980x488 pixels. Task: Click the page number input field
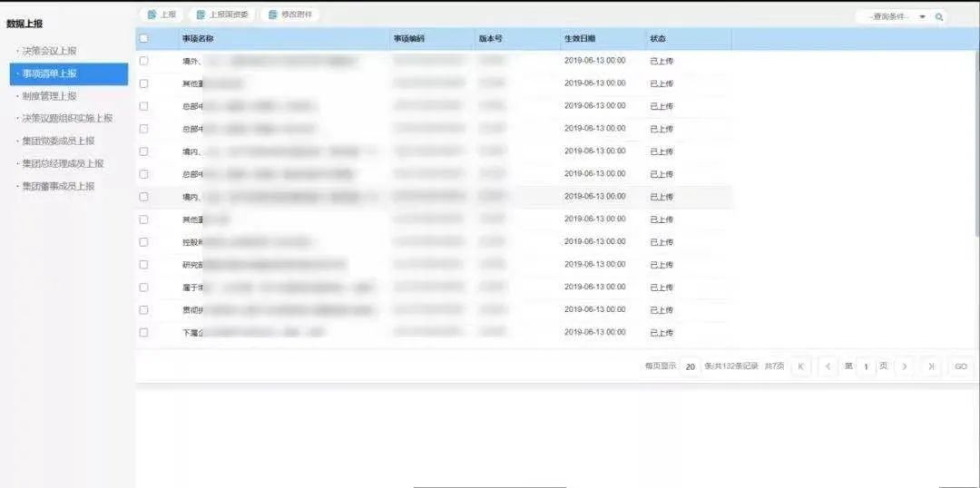[866, 366]
